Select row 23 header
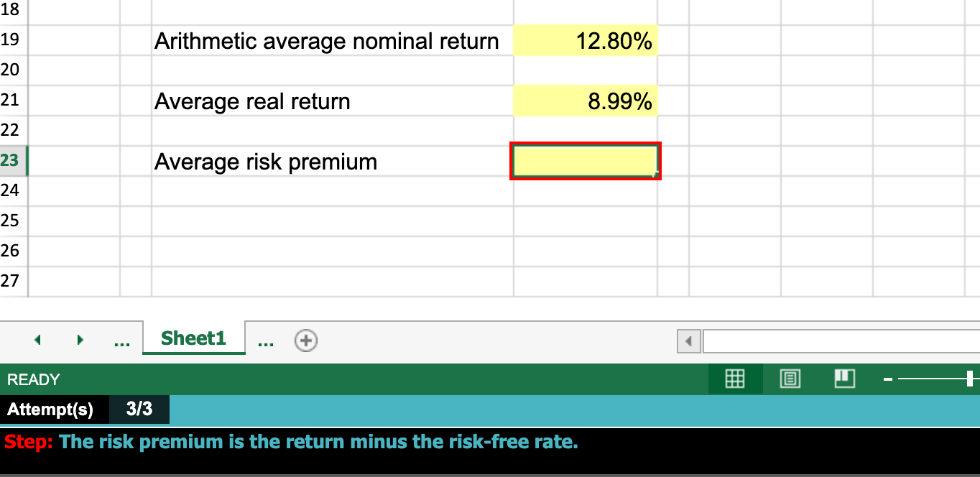980x477 pixels. point(11,161)
